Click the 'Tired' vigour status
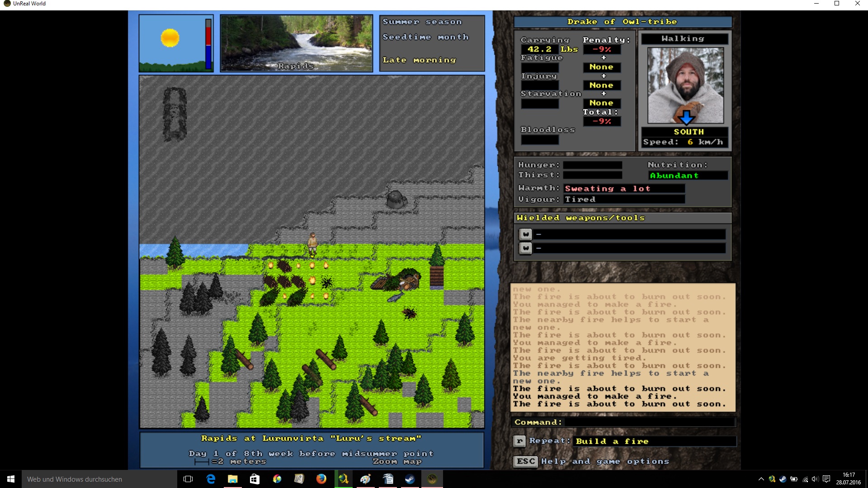This screenshot has height=488, width=868. point(580,199)
